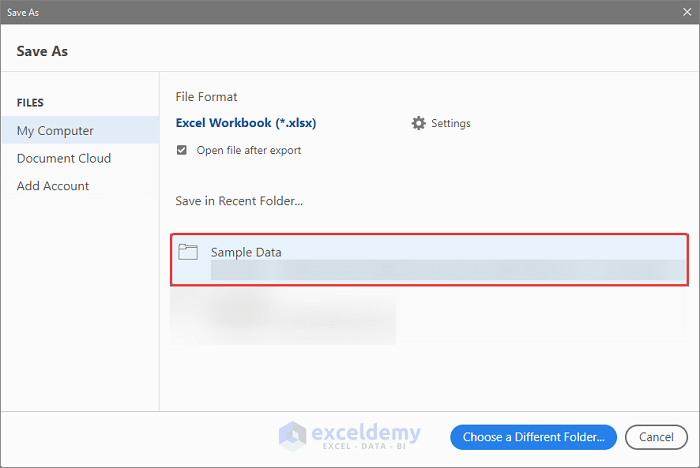Choose the Add Account option
The width and height of the screenshot is (700, 468).
(x=53, y=186)
